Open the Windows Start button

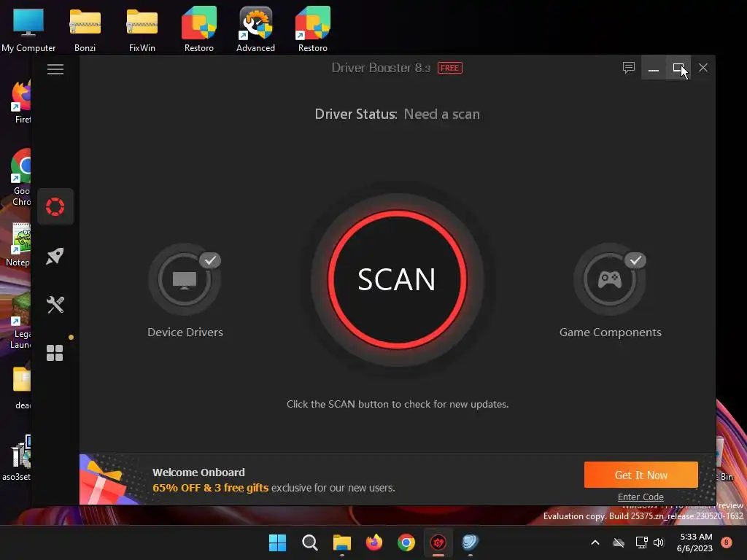click(x=277, y=542)
